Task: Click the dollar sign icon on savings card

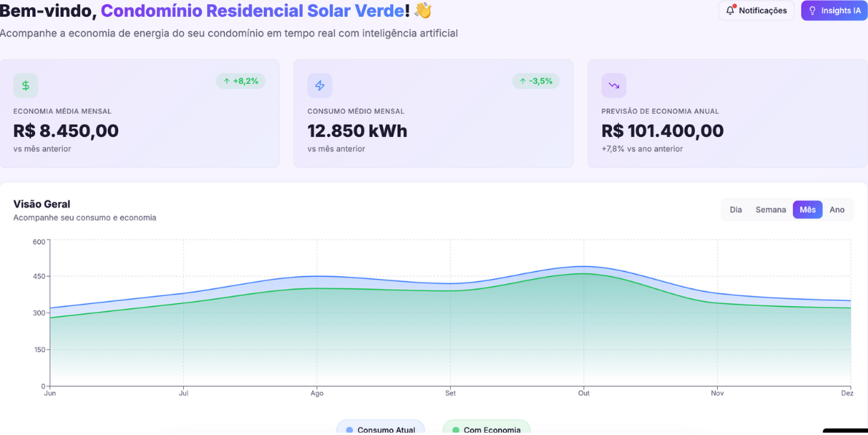Action: click(26, 85)
